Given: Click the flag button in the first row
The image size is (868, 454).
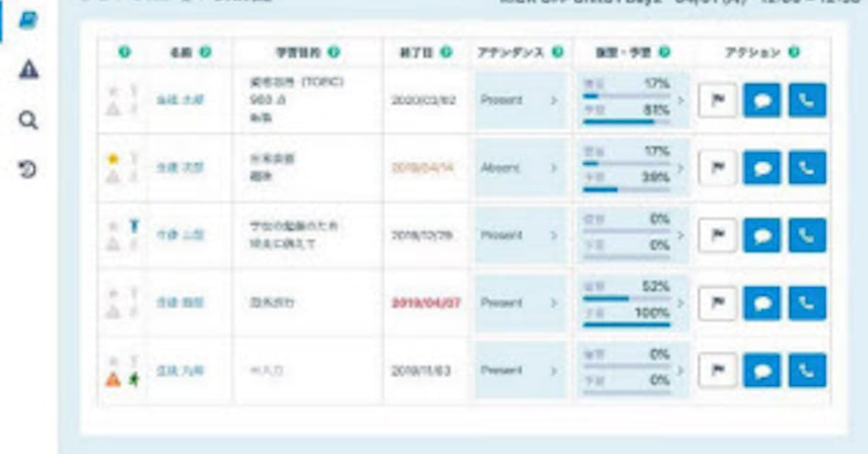Looking at the screenshot, I should pyautogui.click(x=717, y=100).
